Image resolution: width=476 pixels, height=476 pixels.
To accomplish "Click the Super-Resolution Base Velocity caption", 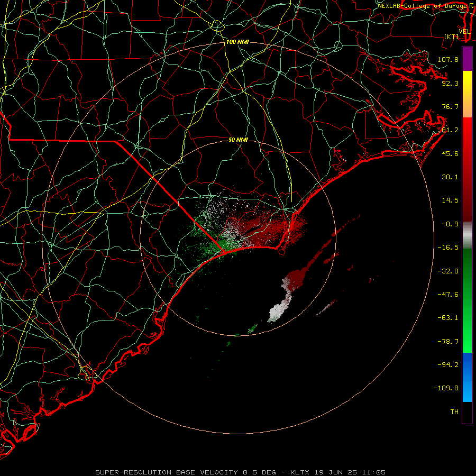I will pyautogui.click(x=241, y=472).
